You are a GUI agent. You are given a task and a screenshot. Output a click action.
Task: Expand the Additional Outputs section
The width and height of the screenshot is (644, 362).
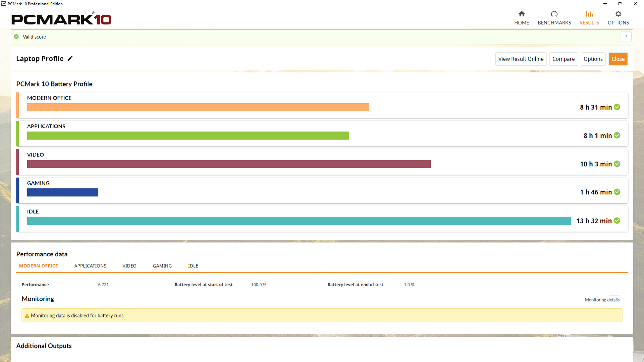point(44,346)
